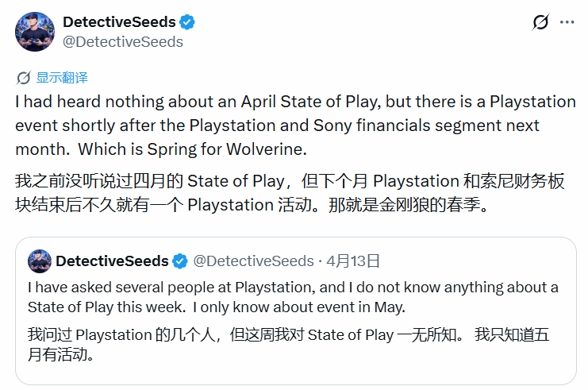
Task: Open the three-dot more options menu
Action: coord(566,22)
